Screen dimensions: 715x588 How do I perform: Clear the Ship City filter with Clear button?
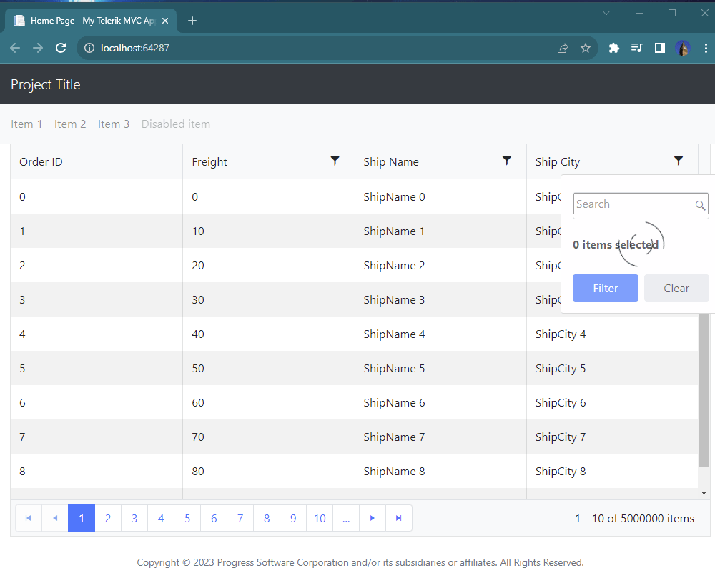676,287
